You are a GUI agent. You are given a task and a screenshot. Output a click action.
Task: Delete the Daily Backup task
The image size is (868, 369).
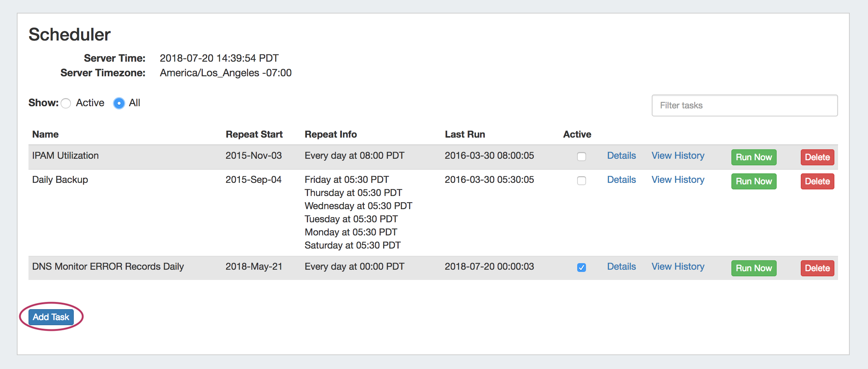(817, 181)
